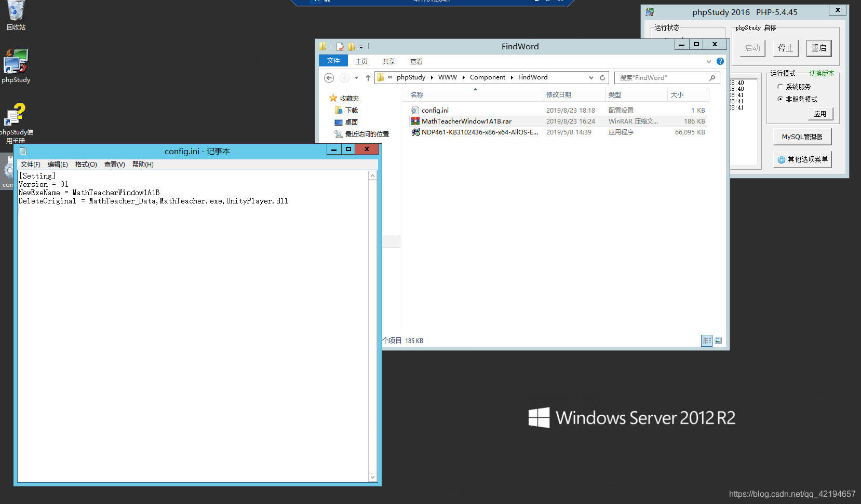Click the DeleteOriginal line in Notepad
The height and width of the screenshot is (504, 861).
(x=153, y=201)
